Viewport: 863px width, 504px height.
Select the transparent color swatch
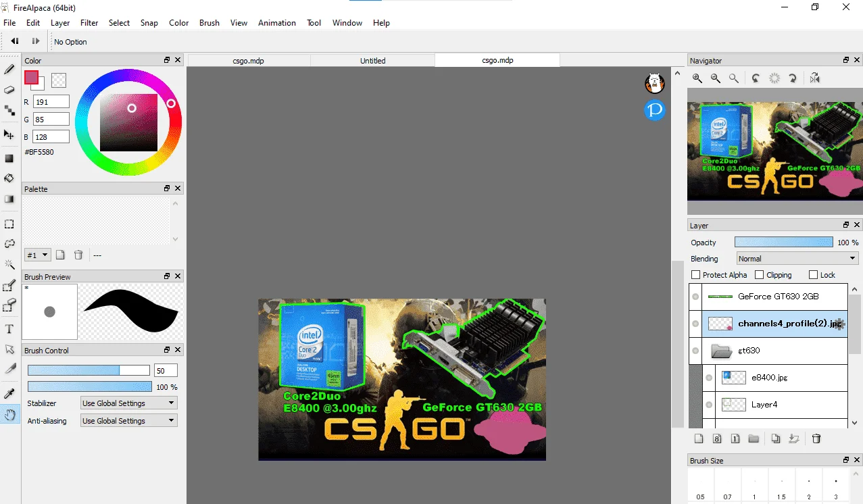(x=59, y=80)
